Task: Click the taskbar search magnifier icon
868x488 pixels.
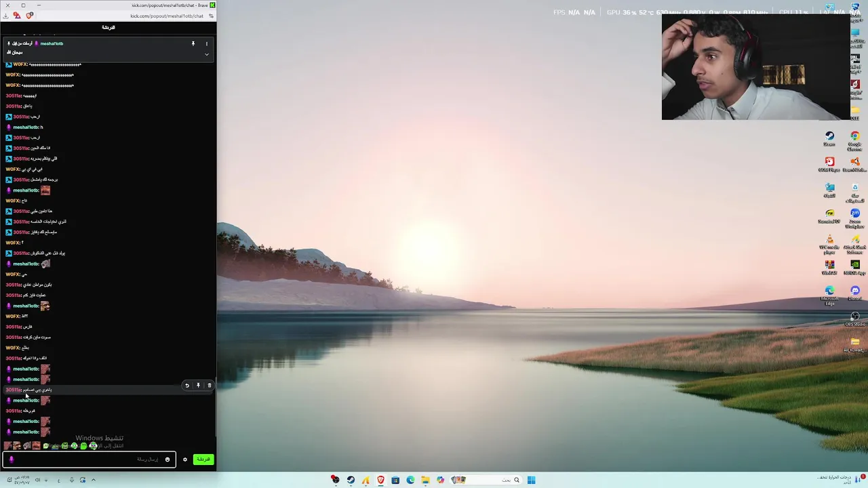Action: click(x=516, y=480)
